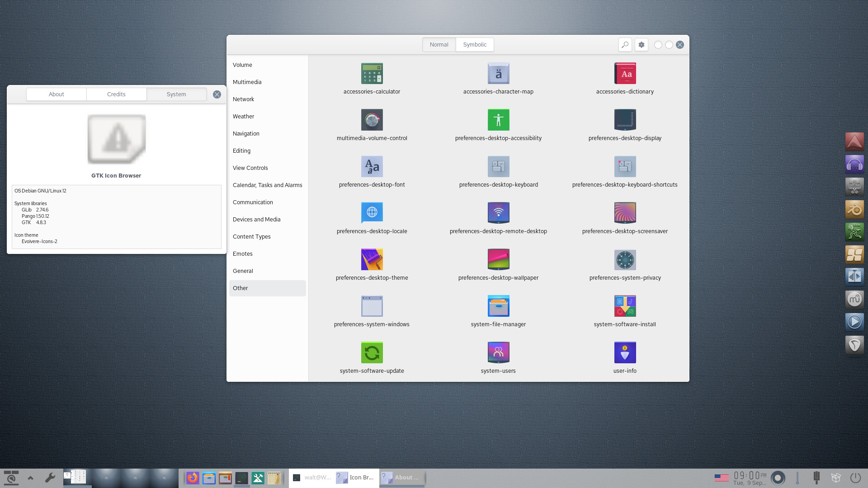
Task: Switch to the Credits tab
Action: 116,94
